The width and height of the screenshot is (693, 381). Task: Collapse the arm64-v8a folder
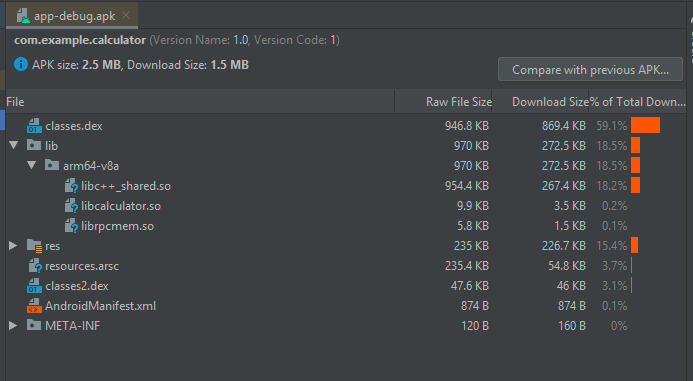click(31, 165)
